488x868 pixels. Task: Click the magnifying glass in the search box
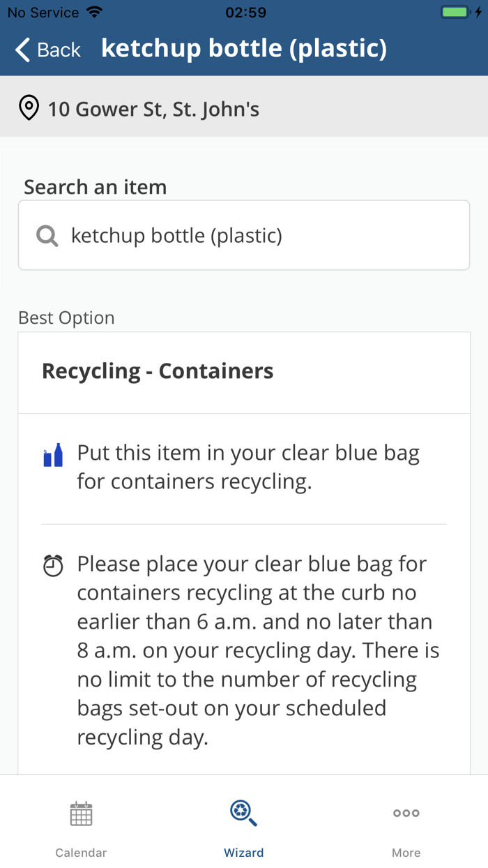pos(47,235)
